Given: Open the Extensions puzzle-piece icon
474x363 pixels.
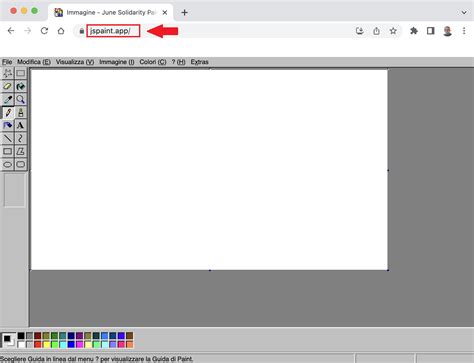Looking at the screenshot, I should coord(414,31).
